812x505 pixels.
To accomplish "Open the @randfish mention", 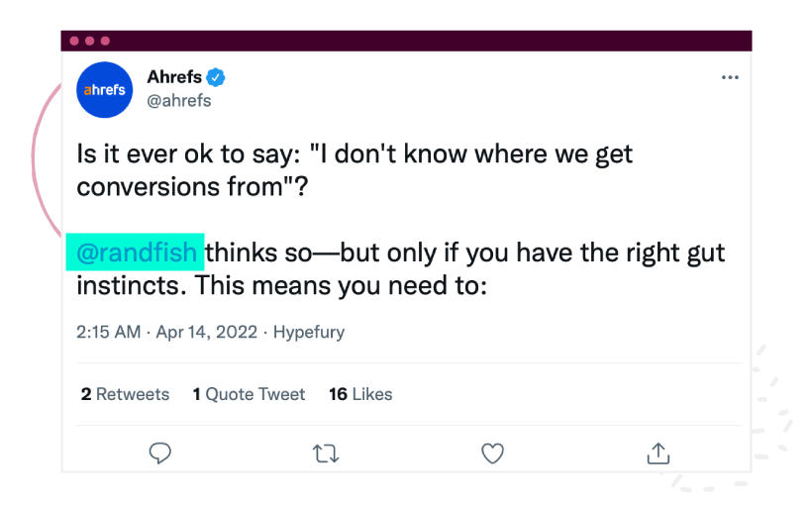I will coord(138,252).
